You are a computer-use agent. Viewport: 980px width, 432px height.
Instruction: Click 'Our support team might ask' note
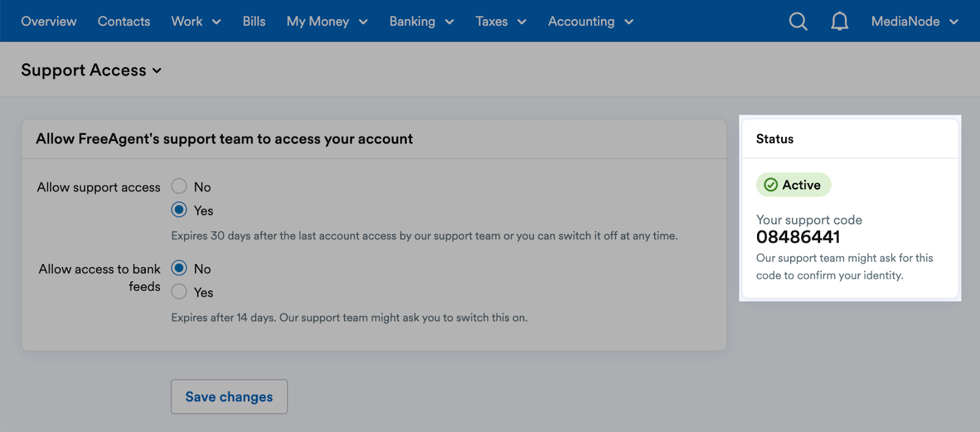(x=845, y=267)
